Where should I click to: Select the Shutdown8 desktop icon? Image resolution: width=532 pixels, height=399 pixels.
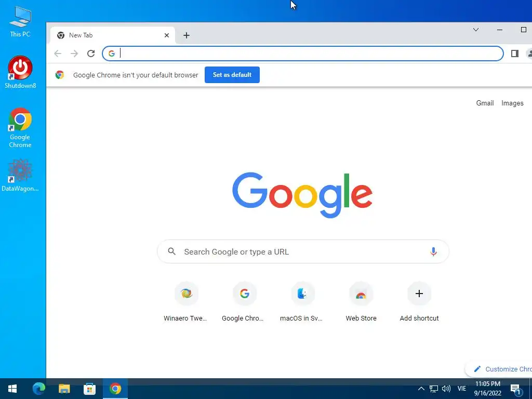(20, 72)
